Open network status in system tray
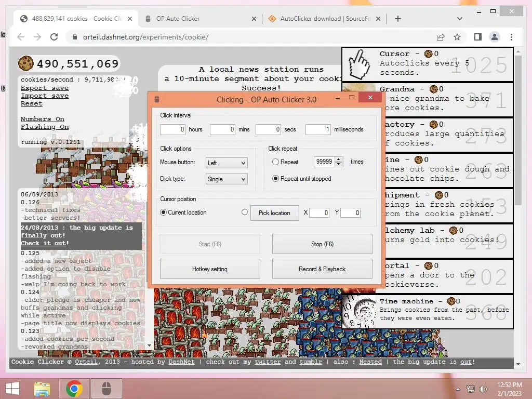 [x=471, y=389]
